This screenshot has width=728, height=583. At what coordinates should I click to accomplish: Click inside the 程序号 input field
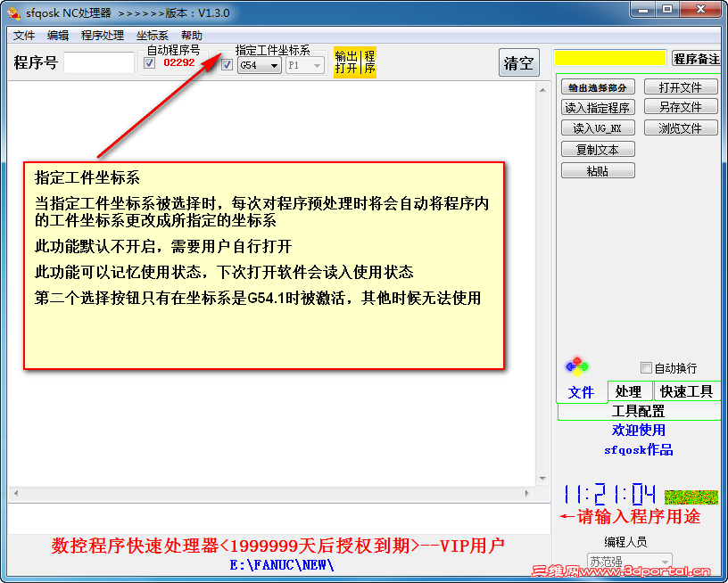(98, 62)
